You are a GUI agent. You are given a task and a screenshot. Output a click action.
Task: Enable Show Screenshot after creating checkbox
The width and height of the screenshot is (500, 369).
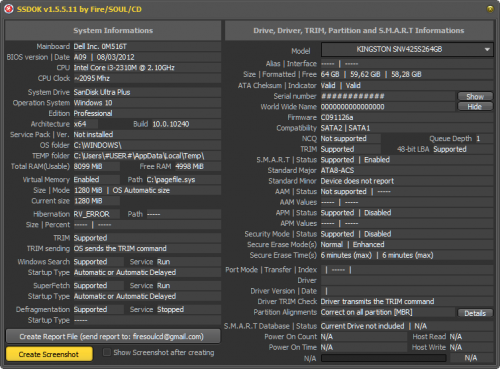click(107, 352)
